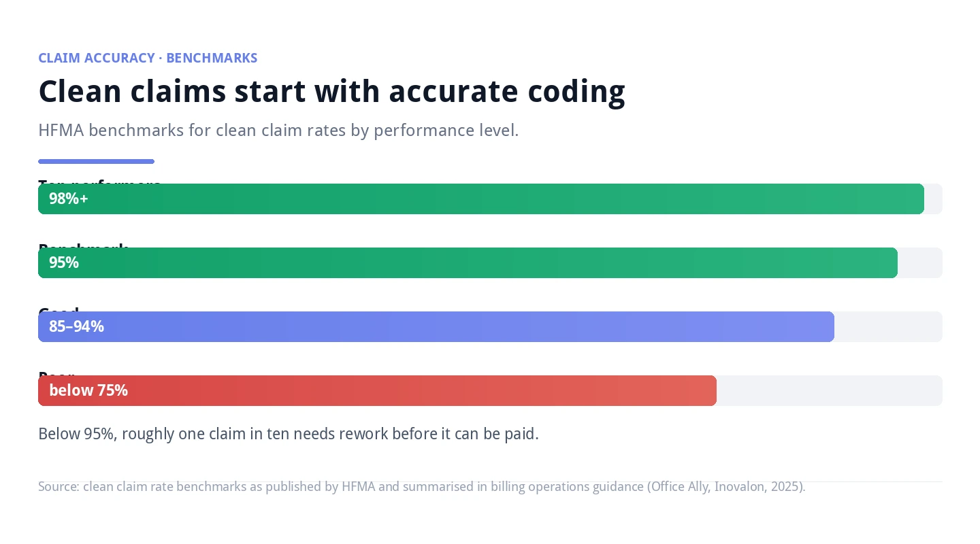Select the 98%+ value label

(x=69, y=199)
